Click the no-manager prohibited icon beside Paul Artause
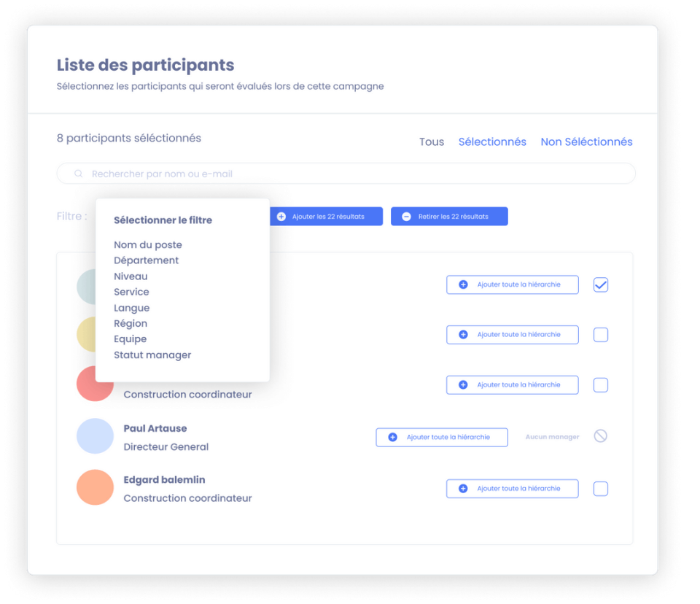Viewport: 700px width, 604px height. (x=600, y=435)
